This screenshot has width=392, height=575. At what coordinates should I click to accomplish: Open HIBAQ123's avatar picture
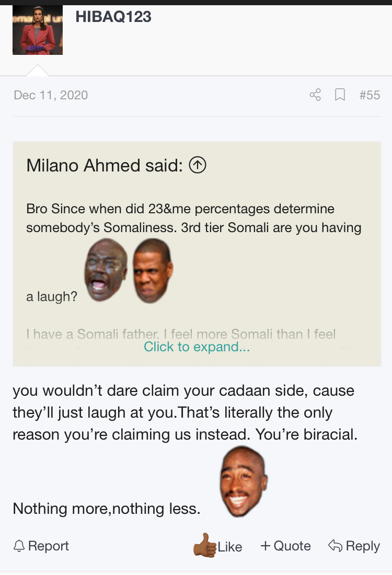pos(38,30)
